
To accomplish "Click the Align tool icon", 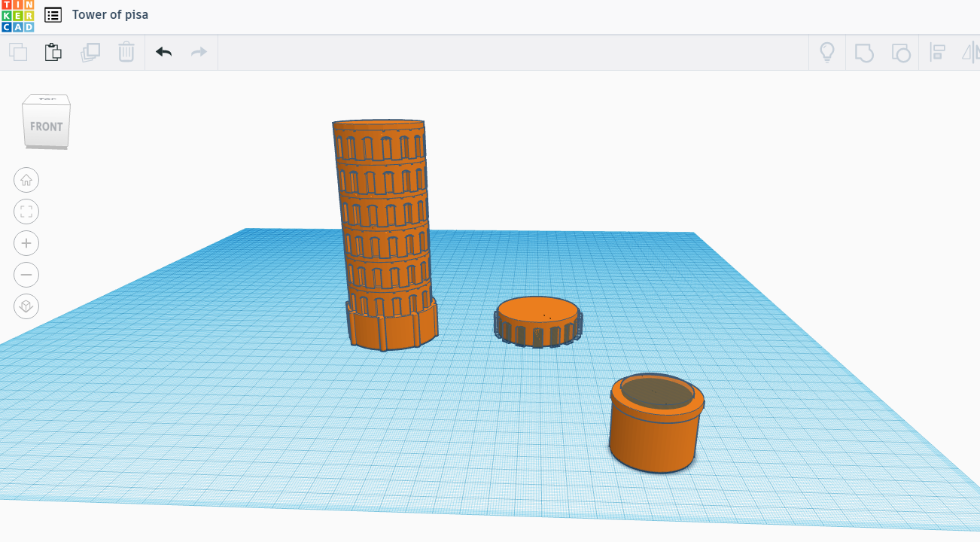I will pos(938,52).
